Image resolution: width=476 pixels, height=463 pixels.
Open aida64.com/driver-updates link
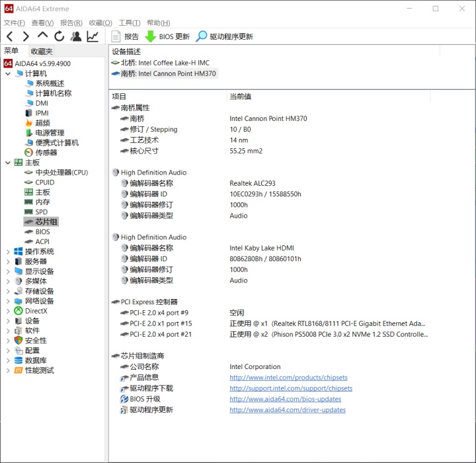[288, 410]
